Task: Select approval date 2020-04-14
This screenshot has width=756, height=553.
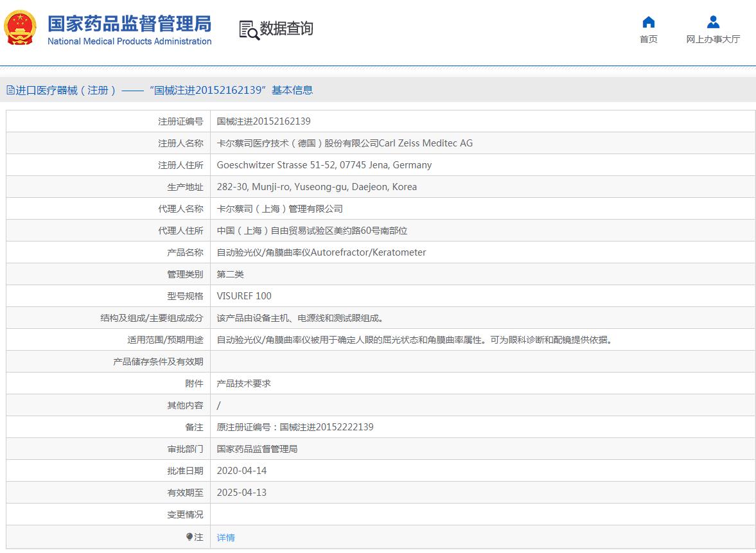Action: coord(242,471)
